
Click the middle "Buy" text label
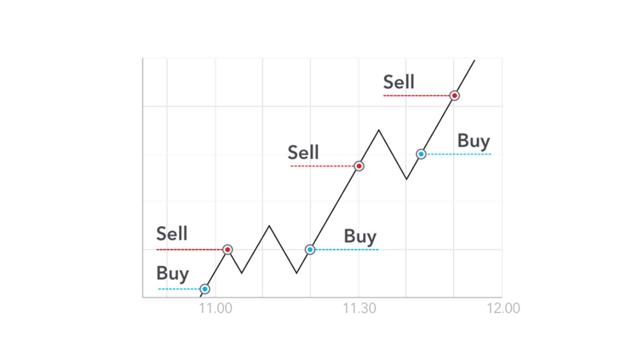point(360,237)
